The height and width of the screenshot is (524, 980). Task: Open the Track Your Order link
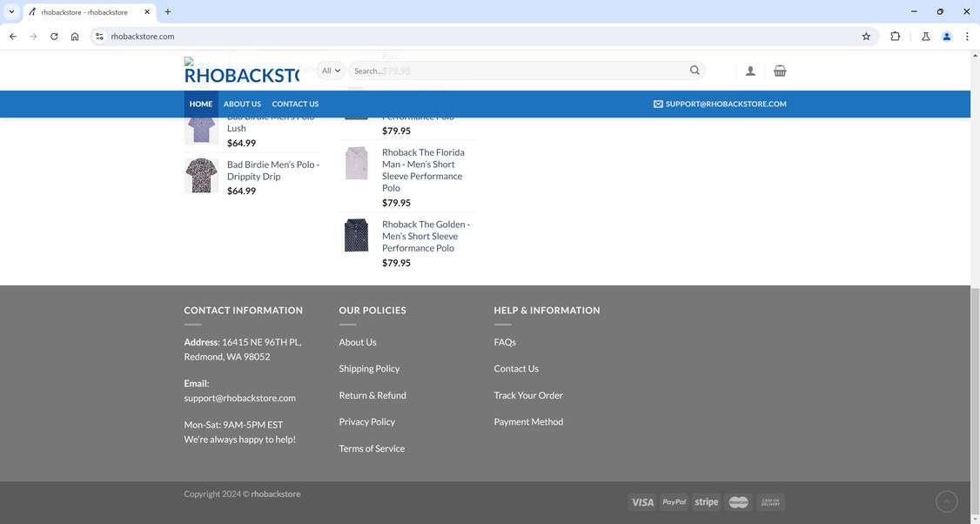[x=528, y=395]
